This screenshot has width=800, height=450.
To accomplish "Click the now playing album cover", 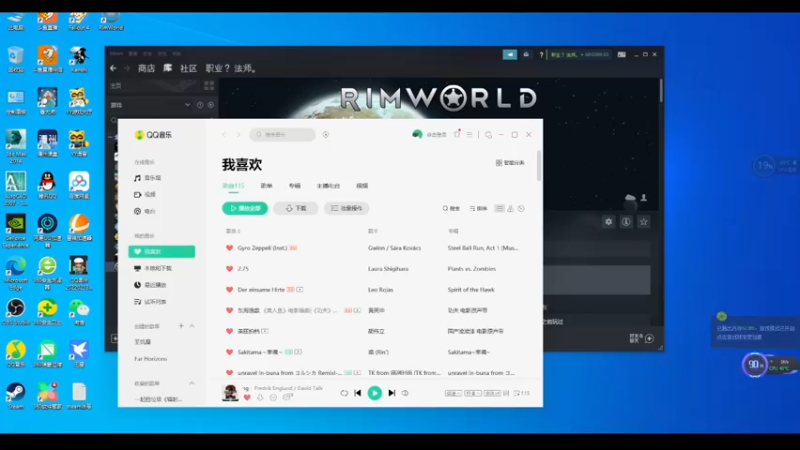I will click(x=231, y=393).
